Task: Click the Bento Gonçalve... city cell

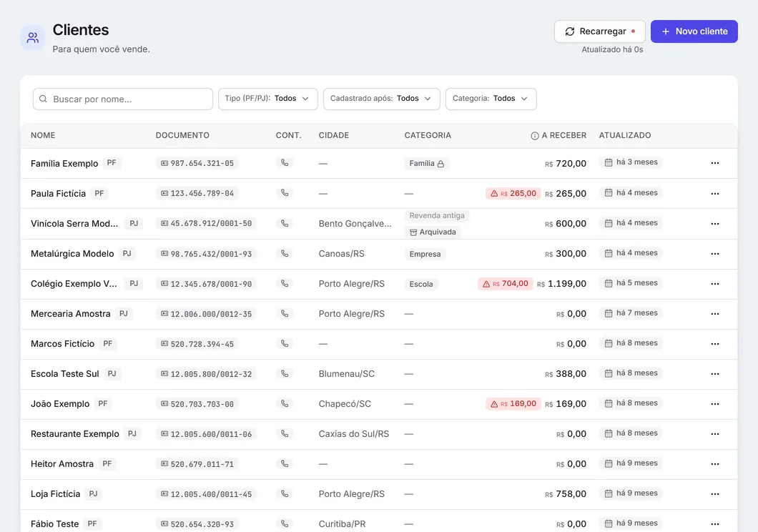Action: (355, 224)
